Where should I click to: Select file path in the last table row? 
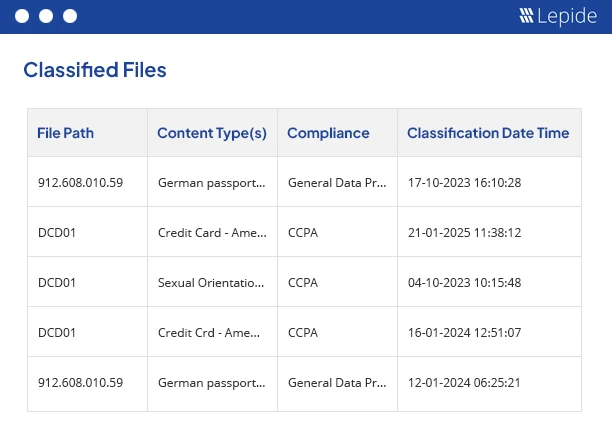pyautogui.click(x=80, y=383)
